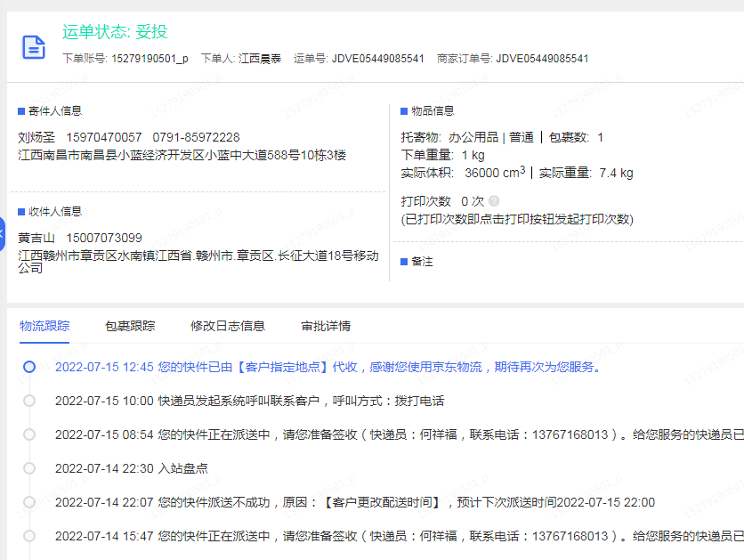Click the 22:07 派送不成功 entry text
This screenshot has width=744, height=560.
click(x=355, y=502)
